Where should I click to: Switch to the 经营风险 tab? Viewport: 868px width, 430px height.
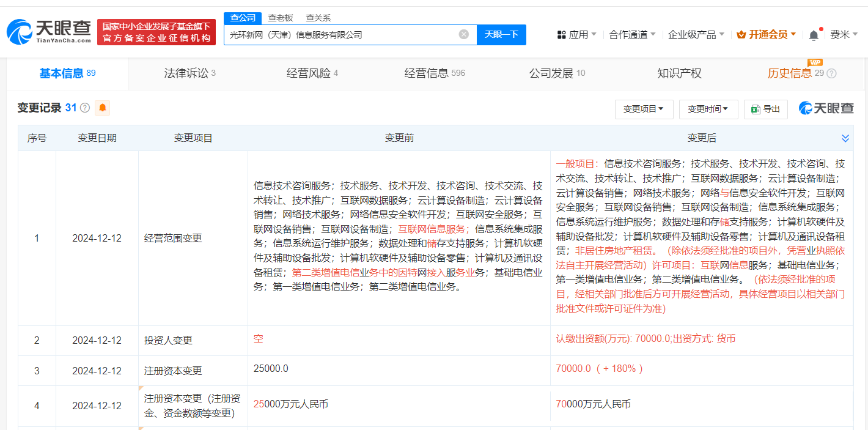tap(312, 73)
